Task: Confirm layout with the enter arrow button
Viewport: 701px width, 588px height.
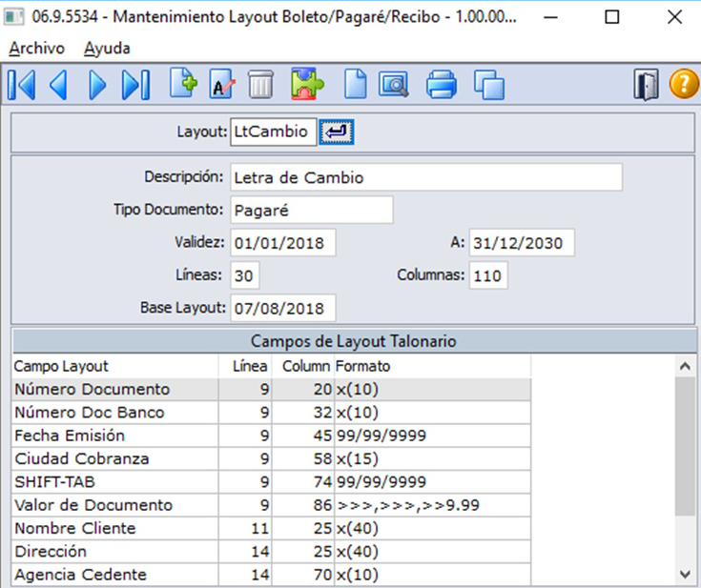Action: click(336, 132)
